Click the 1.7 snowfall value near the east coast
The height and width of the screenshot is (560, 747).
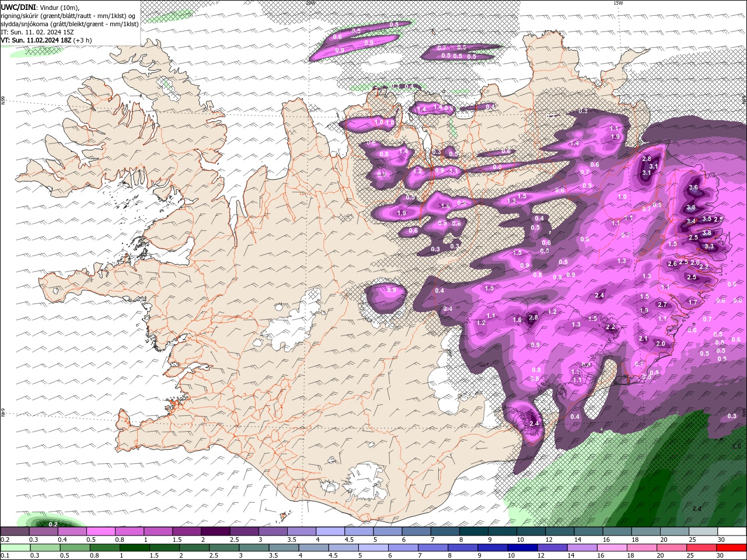click(x=693, y=302)
